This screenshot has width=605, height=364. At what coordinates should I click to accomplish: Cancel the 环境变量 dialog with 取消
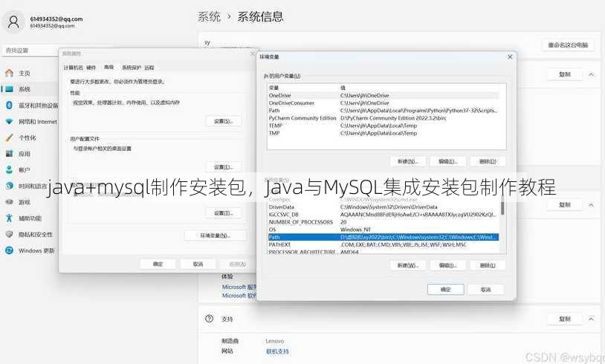point(486,289)
